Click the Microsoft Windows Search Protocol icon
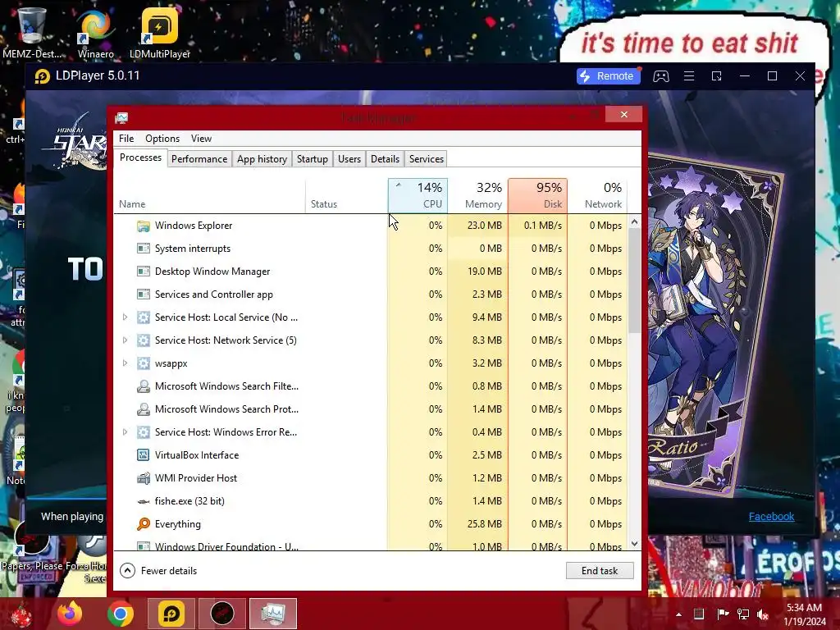 [143, 409]
